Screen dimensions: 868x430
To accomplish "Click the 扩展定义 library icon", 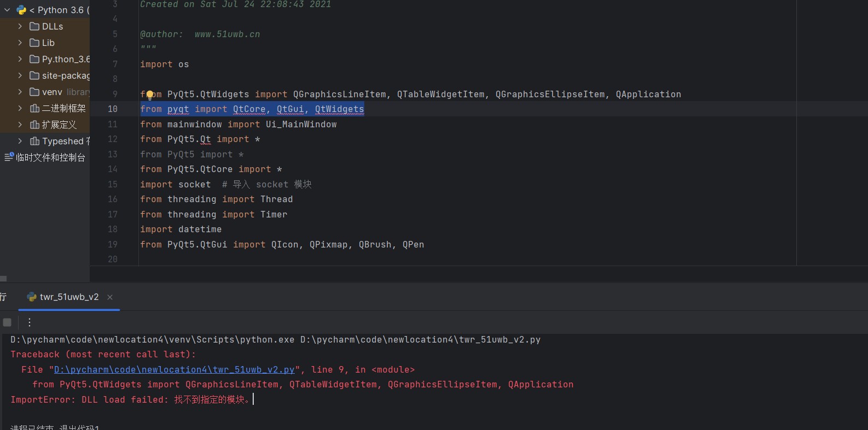I will (x=34, y=125).
